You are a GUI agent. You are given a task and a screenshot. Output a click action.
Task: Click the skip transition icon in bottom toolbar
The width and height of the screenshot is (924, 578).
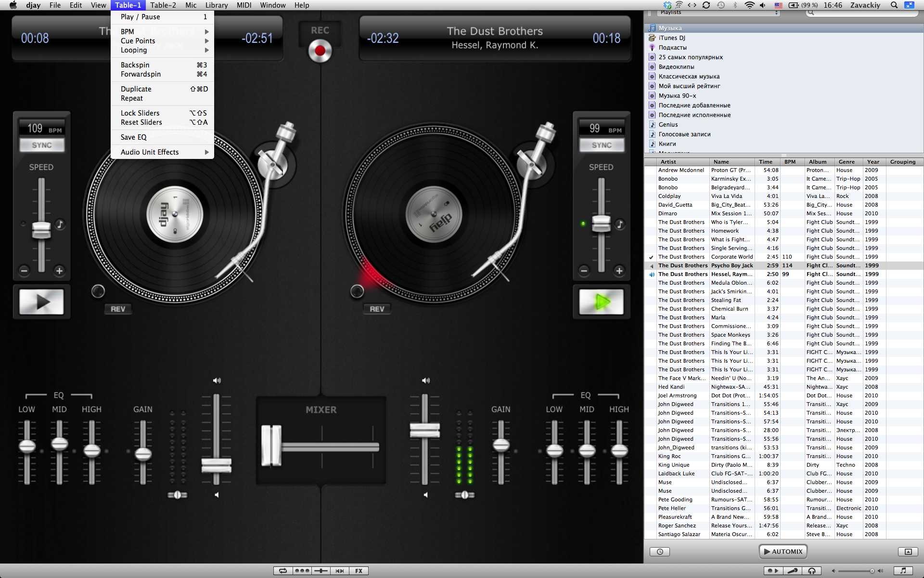(x=340, y=571)
